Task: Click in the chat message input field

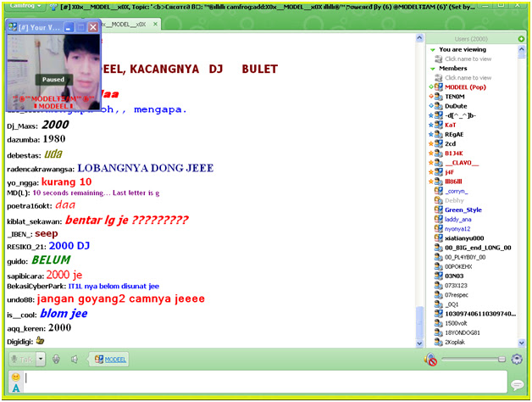Action: (x=265, y=382)
